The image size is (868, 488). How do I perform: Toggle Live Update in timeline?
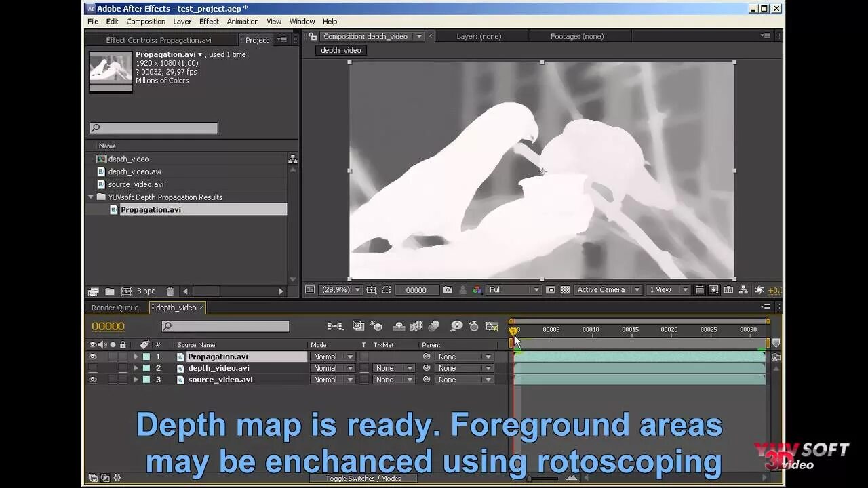coord(358,326)
